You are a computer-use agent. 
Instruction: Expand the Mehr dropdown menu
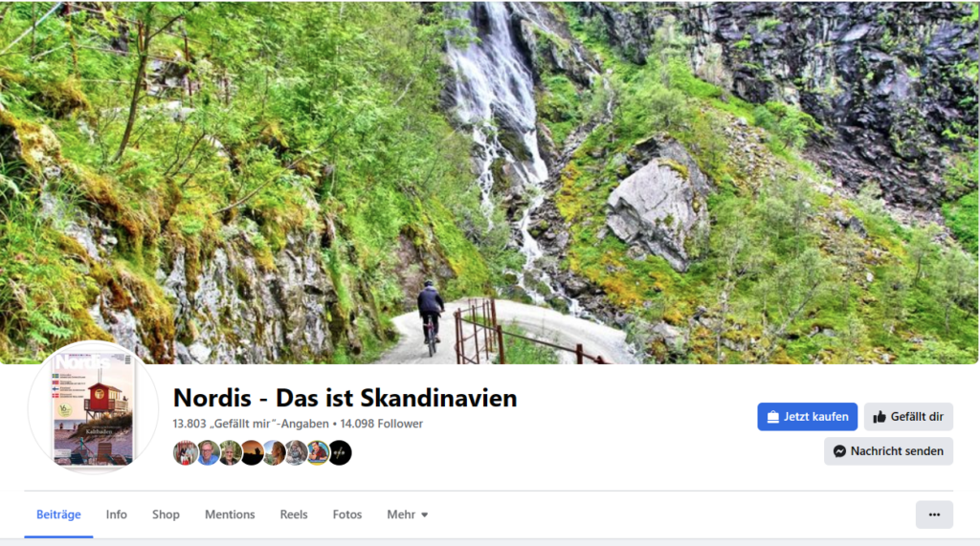[408, 514]
